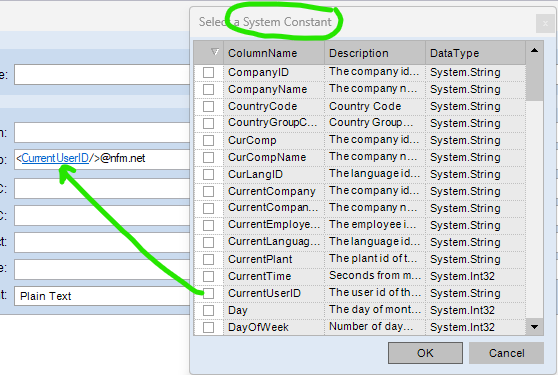Open the grid filter funnel icon
The image size is (558, 375).
215,52
